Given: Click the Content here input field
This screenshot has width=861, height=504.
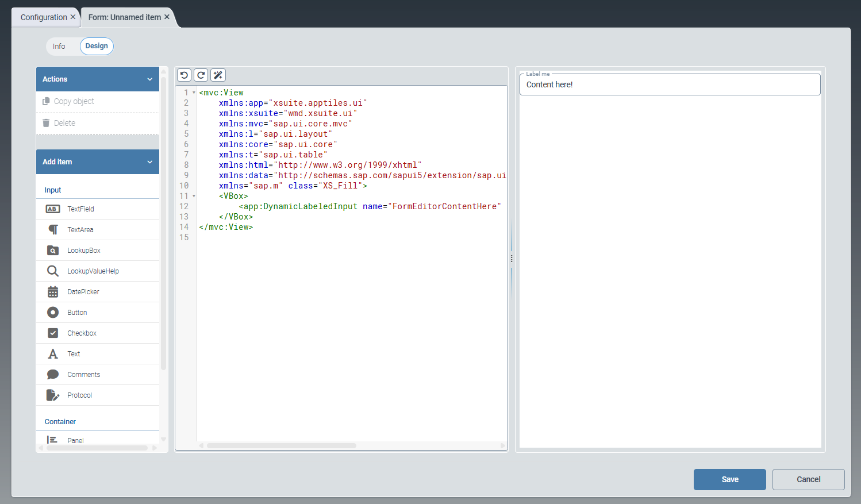Looking at the screenshot, I should (669, 84).
